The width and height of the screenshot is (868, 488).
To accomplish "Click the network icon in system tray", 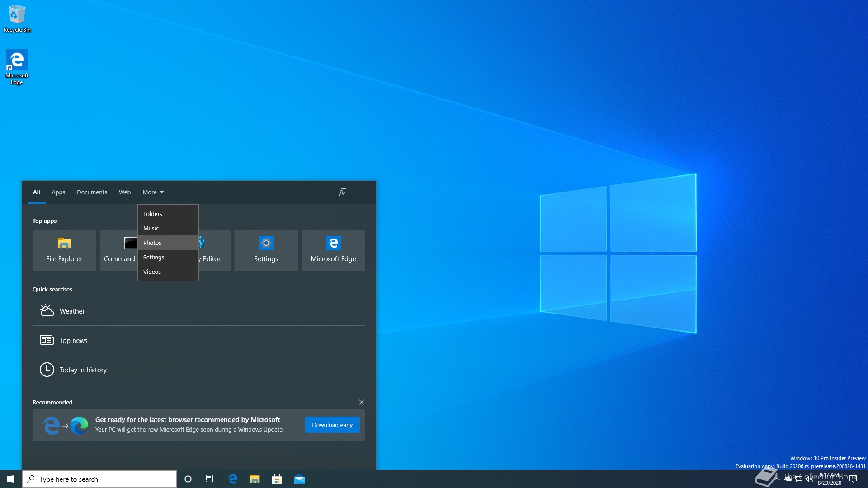I will click(799, 479).
